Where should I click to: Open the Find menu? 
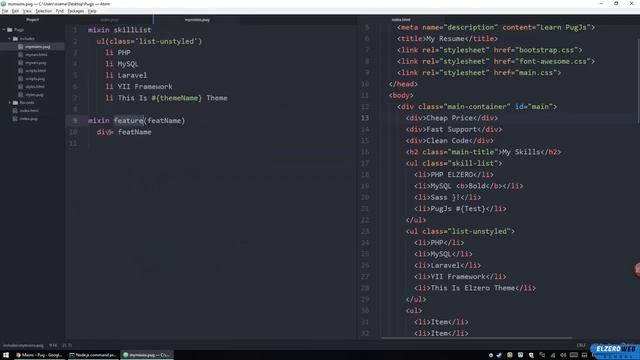tap(60, 11)
